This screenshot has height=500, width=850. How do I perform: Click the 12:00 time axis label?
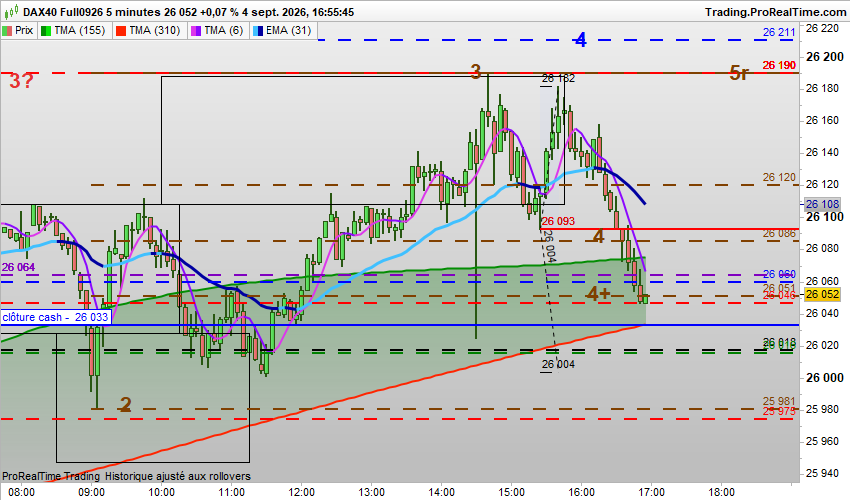click(x=301, y=492)
